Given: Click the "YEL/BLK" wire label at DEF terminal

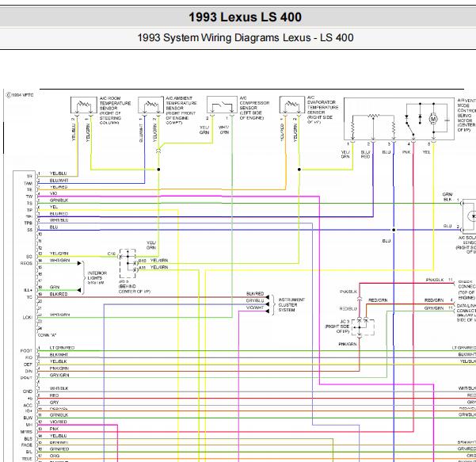Looking at the screenshot, I should coord(59,361).
